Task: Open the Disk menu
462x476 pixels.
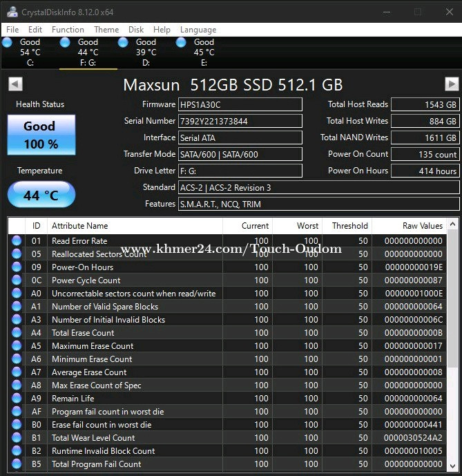Action: [135, 30]
